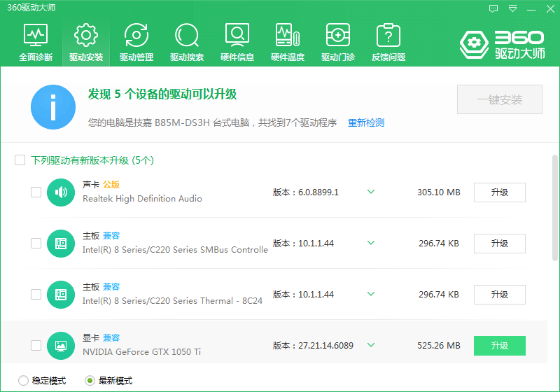Tick the select-all 下列驱动有新版本升级 checkbox
560x392 pixels.
[x=20, y=160]
